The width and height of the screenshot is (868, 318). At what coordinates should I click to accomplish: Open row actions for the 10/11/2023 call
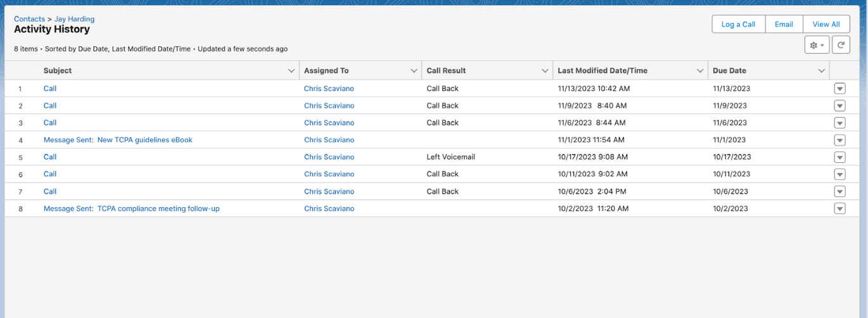(839, 174)
